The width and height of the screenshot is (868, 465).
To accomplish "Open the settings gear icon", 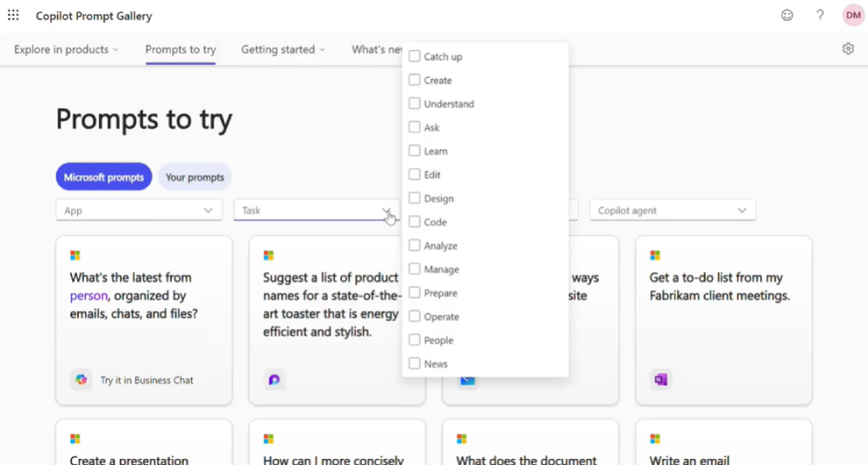I will [848, 49].
